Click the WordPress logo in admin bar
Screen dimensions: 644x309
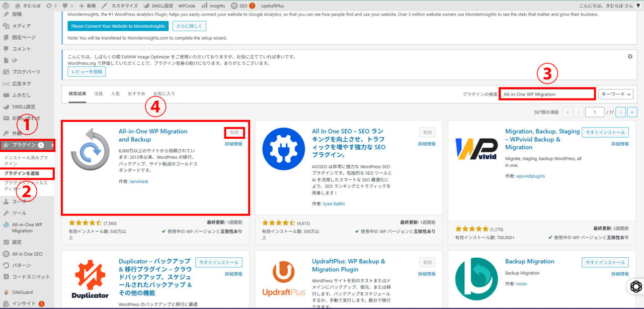pyautogui.click(x=7, y=6)
